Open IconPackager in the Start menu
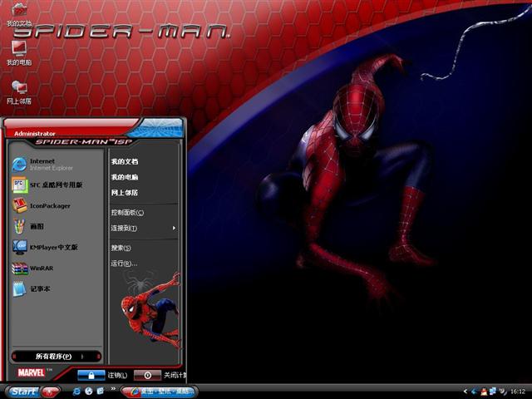 click(x=50, y=206)
